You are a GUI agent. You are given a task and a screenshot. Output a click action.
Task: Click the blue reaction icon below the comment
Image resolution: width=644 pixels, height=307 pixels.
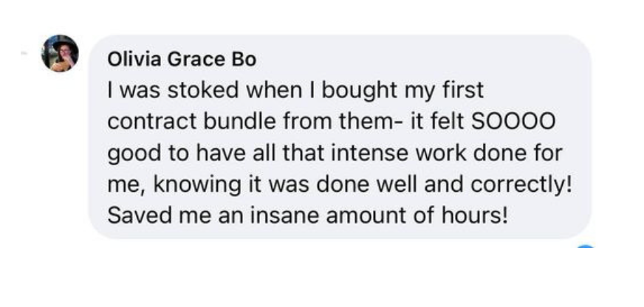coord(585,248)
